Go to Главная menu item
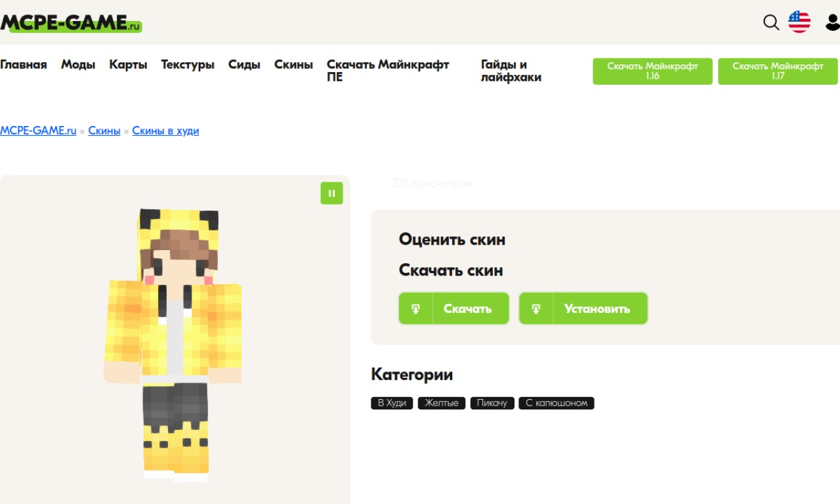Viewport: 840px width, 504px height. [x=24, y=64]
